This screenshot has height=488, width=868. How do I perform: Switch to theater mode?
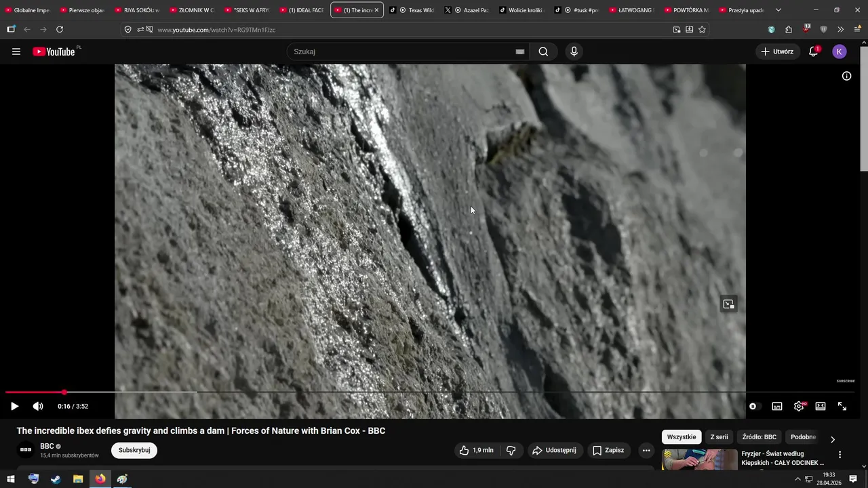(x=821, y=406)
